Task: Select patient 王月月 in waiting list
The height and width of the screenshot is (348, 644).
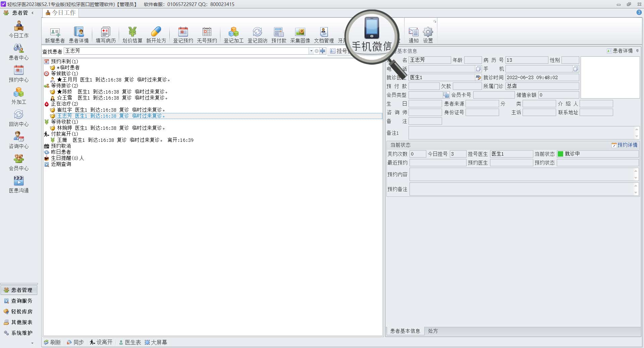Action: tap(110, 79)
